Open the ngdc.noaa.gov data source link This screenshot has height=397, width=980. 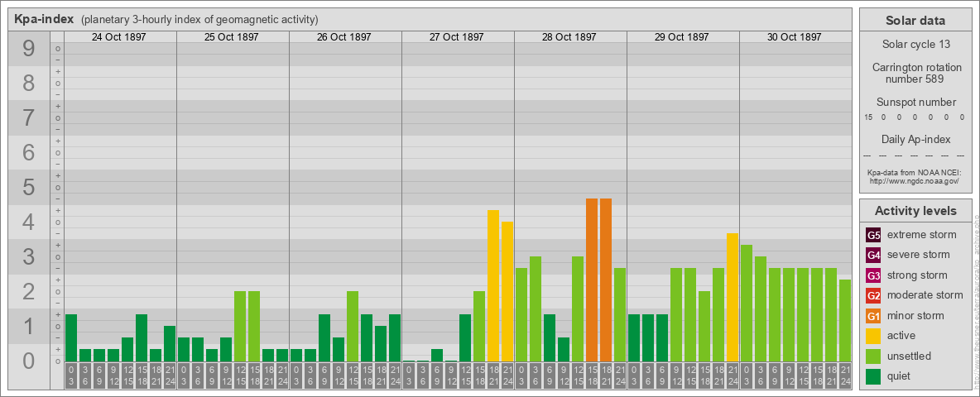pyautogui.click(x=915, y=181)
